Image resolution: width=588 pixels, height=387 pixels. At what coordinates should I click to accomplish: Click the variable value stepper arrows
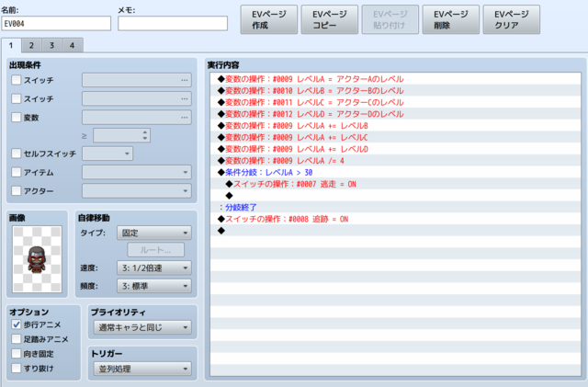[145, 135]
